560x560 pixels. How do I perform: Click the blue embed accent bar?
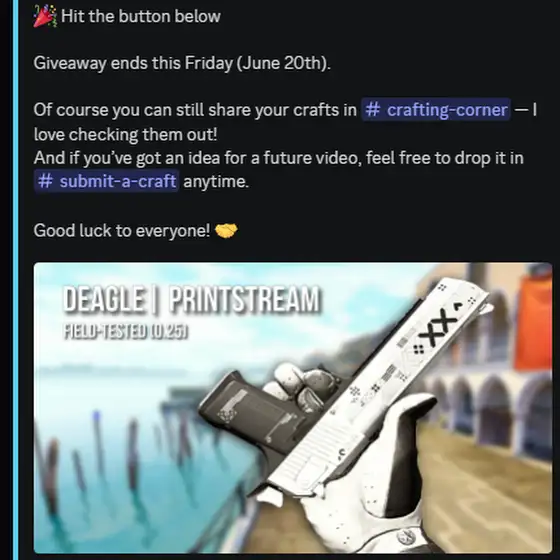tap(15, 280)
